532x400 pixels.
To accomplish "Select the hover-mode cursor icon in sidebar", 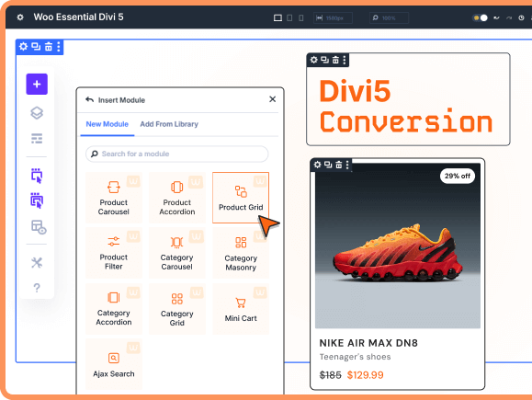I will coord(37,200).
